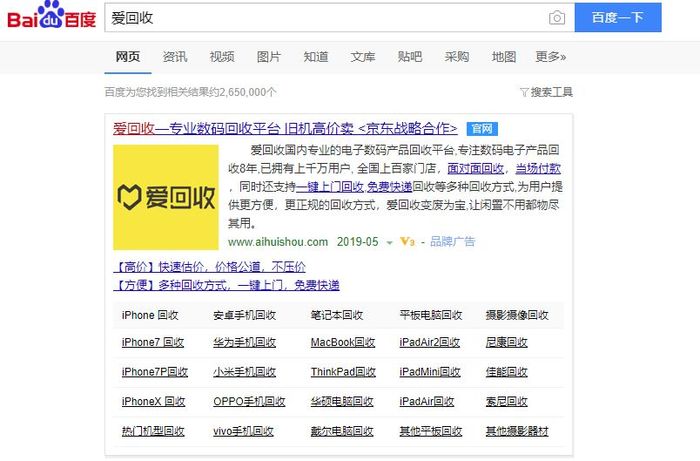
Task: Open the OPPO手机回收 link
Action: 249,401
